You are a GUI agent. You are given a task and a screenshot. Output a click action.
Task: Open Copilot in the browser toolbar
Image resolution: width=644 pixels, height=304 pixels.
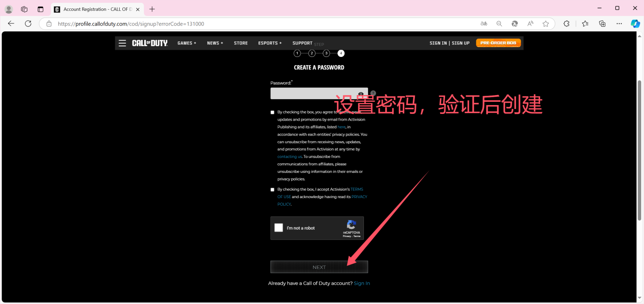[x=636, y=23]
